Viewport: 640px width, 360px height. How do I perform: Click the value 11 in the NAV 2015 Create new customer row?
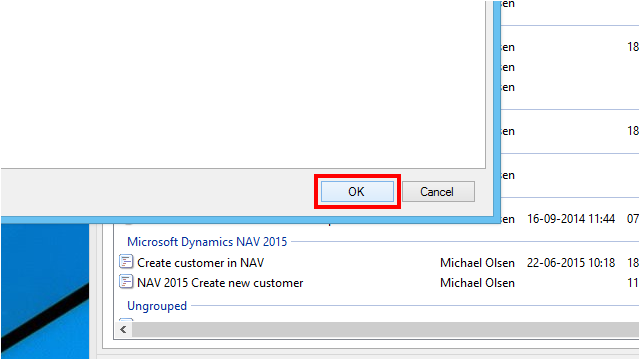click(x=633, y=283)
